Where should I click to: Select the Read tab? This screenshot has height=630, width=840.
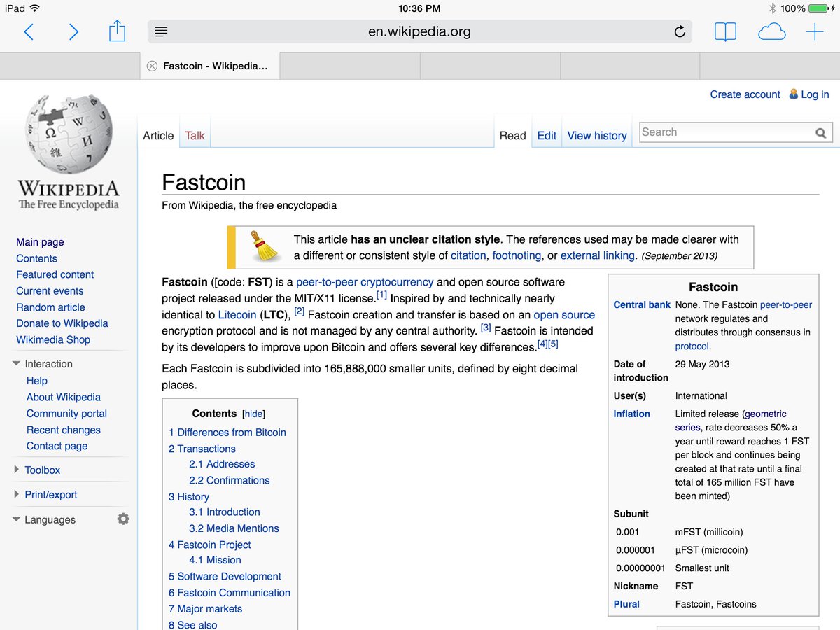click(512, 136)
